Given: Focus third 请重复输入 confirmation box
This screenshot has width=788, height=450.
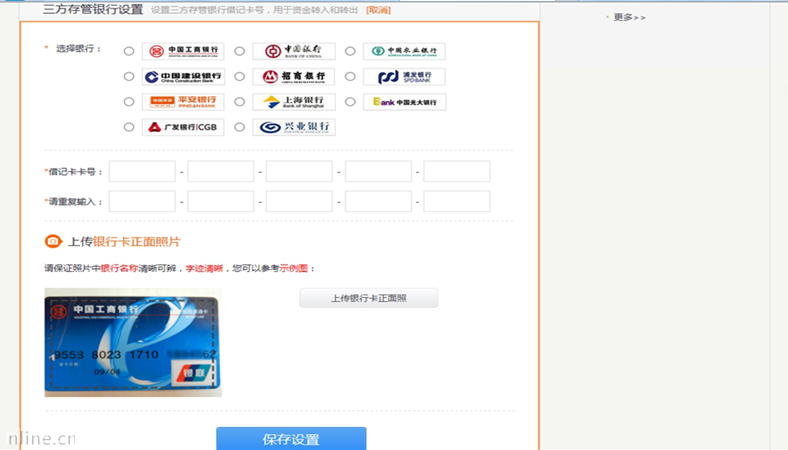Looking at the screenshot, I should [299, 201].
